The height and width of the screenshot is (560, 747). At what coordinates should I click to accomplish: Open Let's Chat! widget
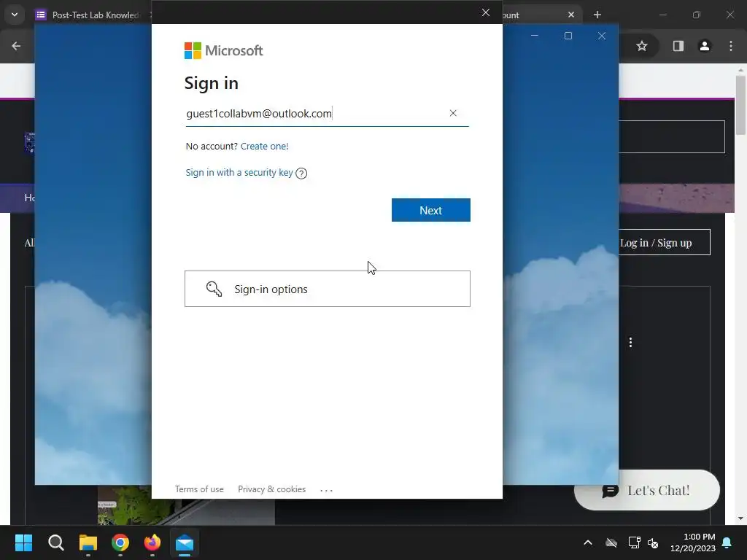click(x=647, y=490)
